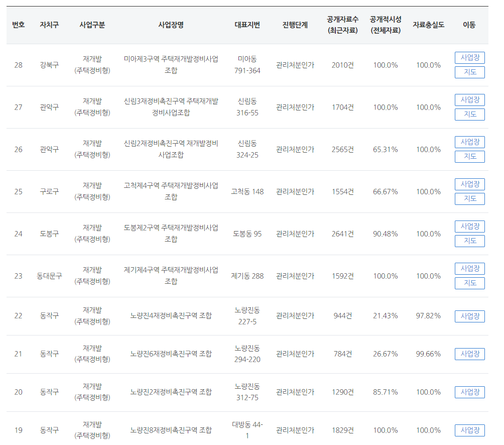The image size is (504, 445).
Task: Click the 1704건 document count
Action: click(343, 107)
